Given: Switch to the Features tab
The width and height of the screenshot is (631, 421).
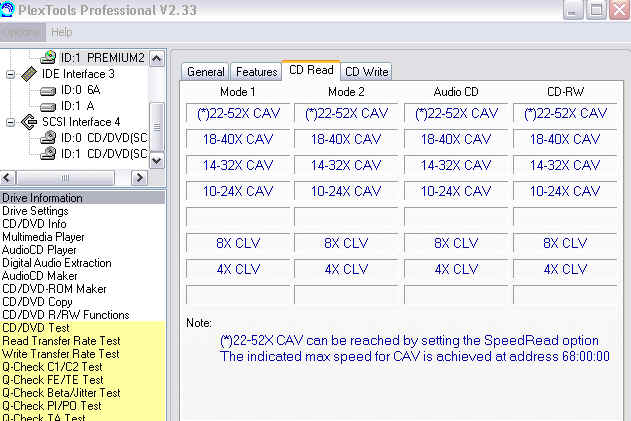Looking at the screenshot, I should coord(256,72).
